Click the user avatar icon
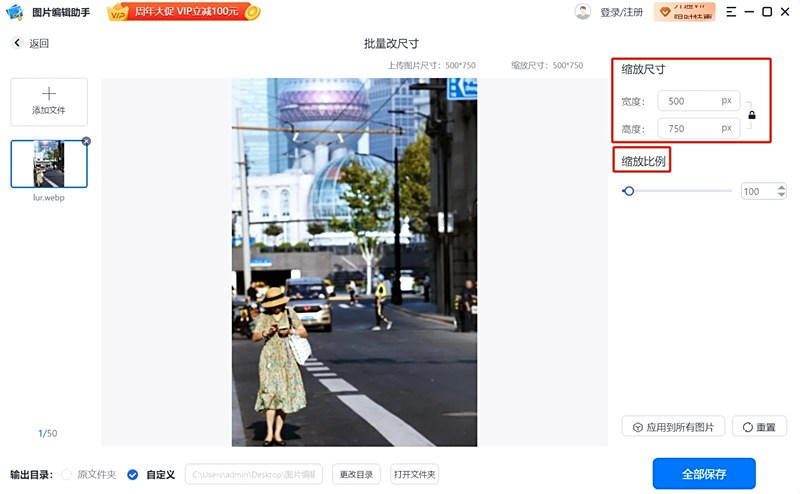This screenshot has width=800, height=494. pos(582,12)
